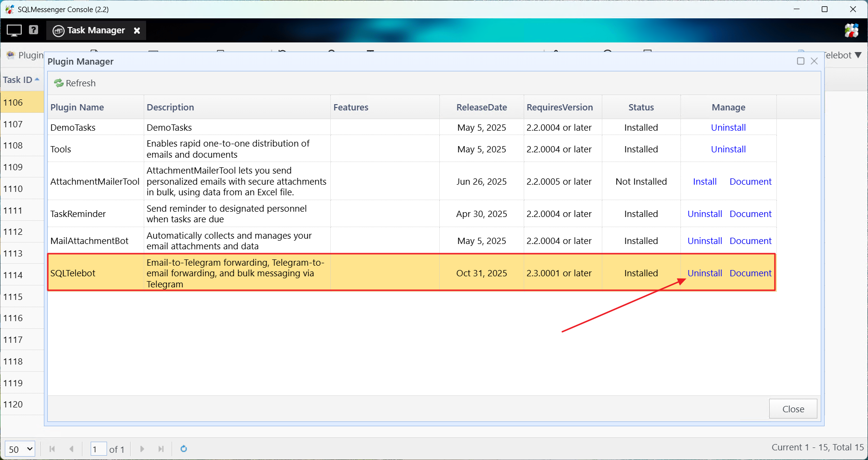Expand the Telebot dropdown arrow
Viewport: 868px width, 460px height.
pyautogui.click(x=858, y=55)
